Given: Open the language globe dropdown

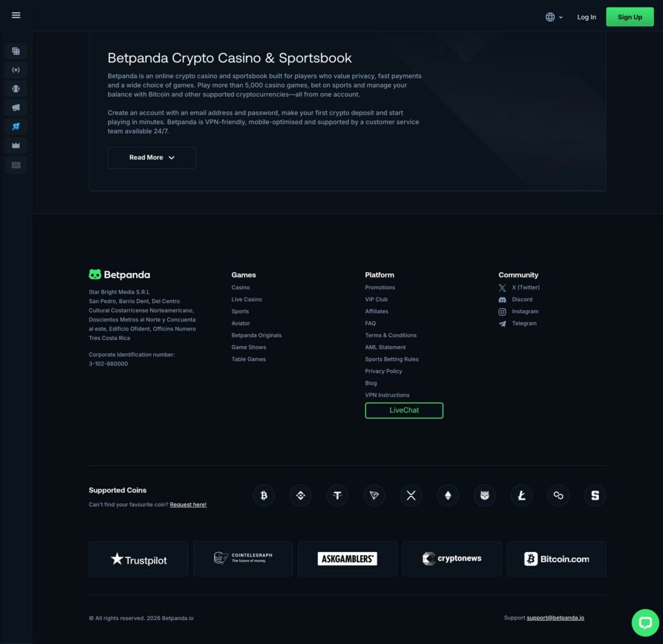Looking at the screenshot, I should (x=554, y=17).
